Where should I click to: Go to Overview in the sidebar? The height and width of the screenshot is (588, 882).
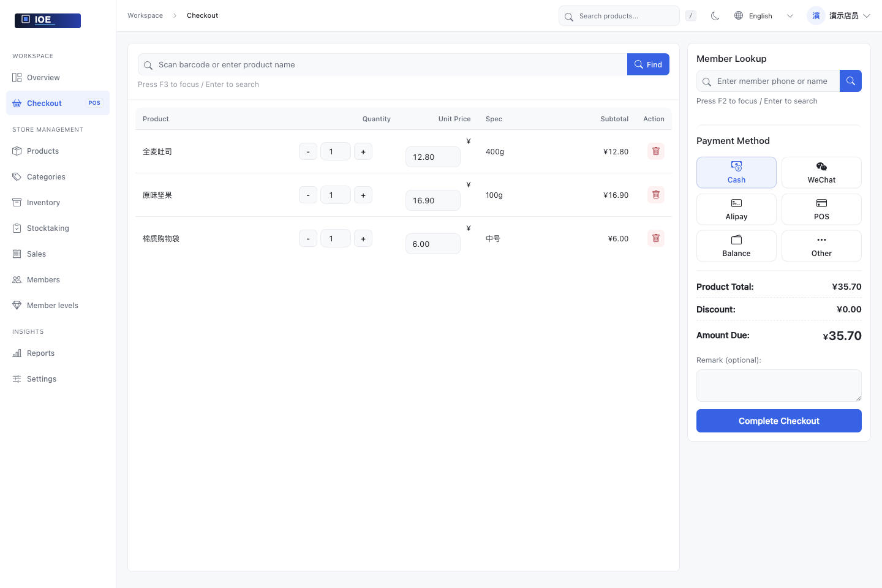58,78
